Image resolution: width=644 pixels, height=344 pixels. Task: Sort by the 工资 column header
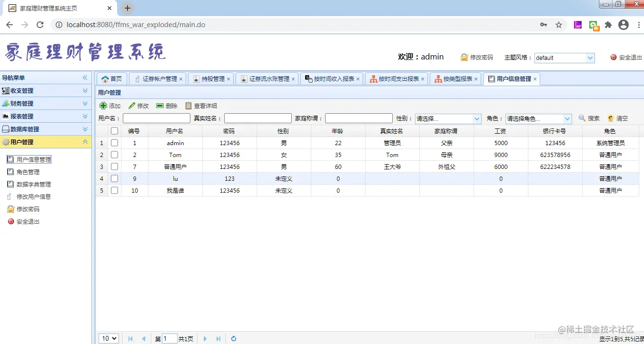click(x=500, y=131)
